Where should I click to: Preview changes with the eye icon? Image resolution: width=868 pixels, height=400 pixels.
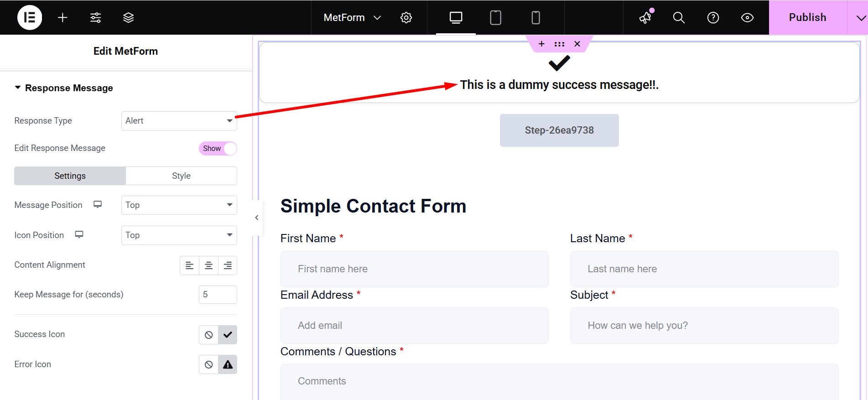coord(747,17)
